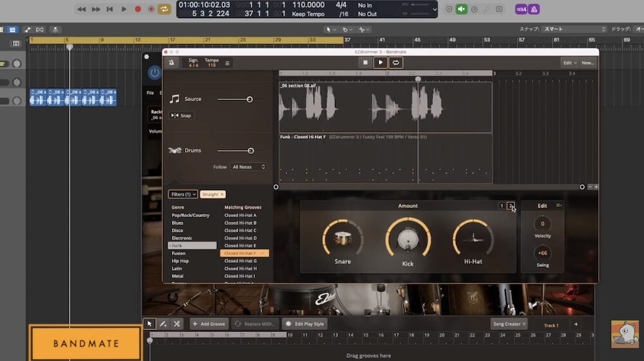Open the Logic LCD display mode dropdown

435,10
